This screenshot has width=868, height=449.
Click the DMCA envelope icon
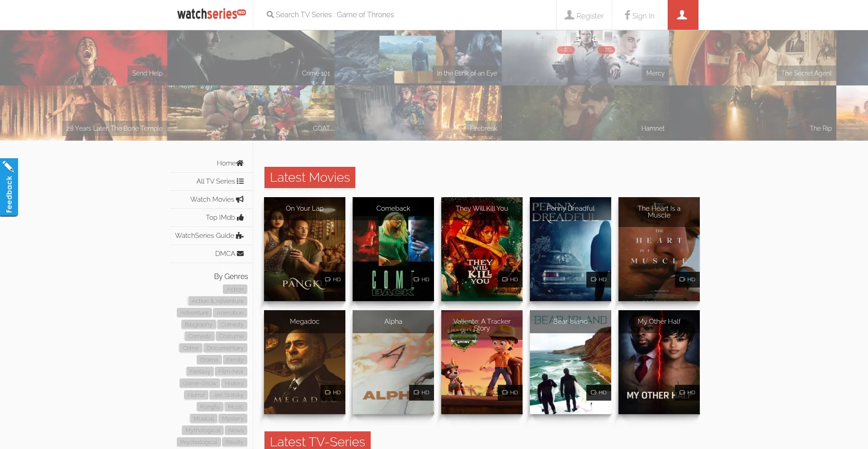click(240, 253)
